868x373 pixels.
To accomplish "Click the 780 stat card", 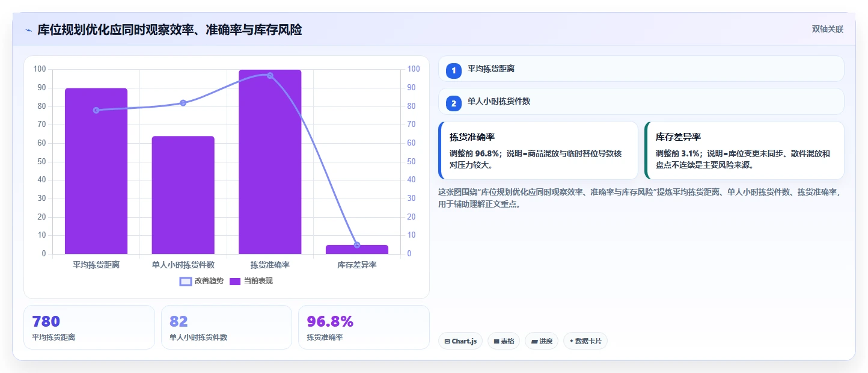I will (89, 327).
